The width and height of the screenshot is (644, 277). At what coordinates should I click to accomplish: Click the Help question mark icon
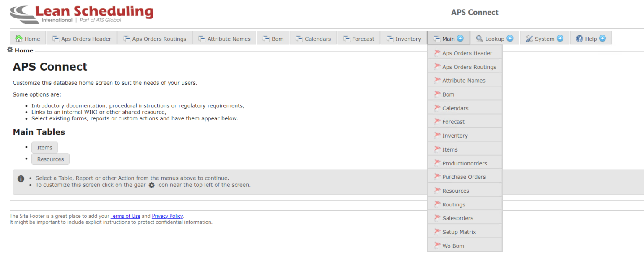pyautogui.click(x=579, y=39)
